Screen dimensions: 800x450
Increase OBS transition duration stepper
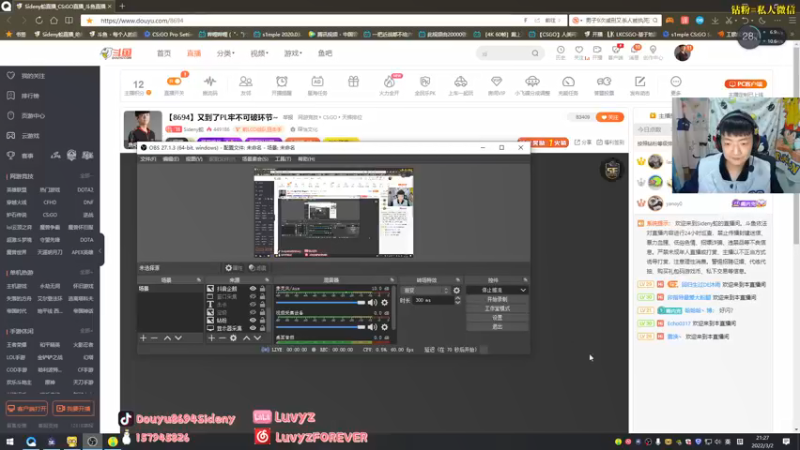click(x=458, y=298)
